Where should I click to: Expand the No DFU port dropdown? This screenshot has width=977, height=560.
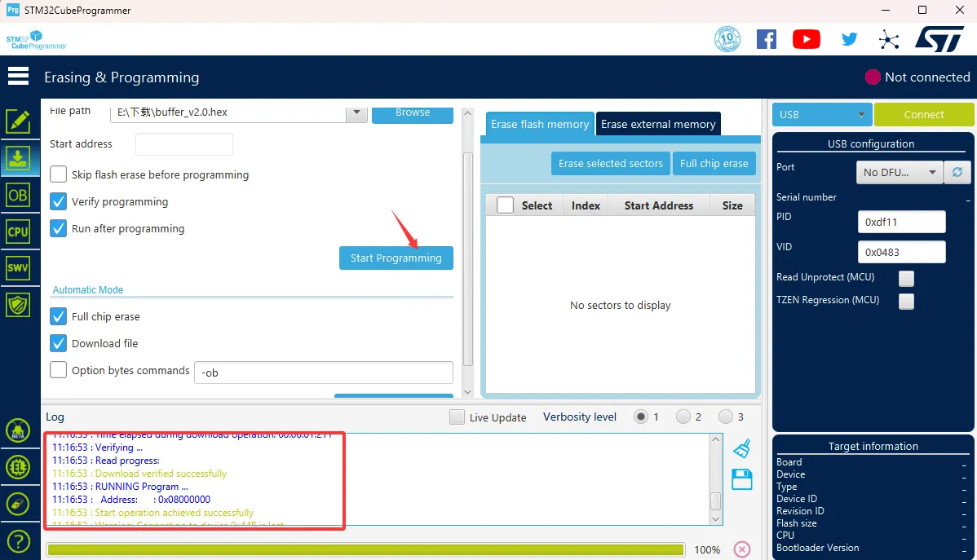click(x=900, y=172)
